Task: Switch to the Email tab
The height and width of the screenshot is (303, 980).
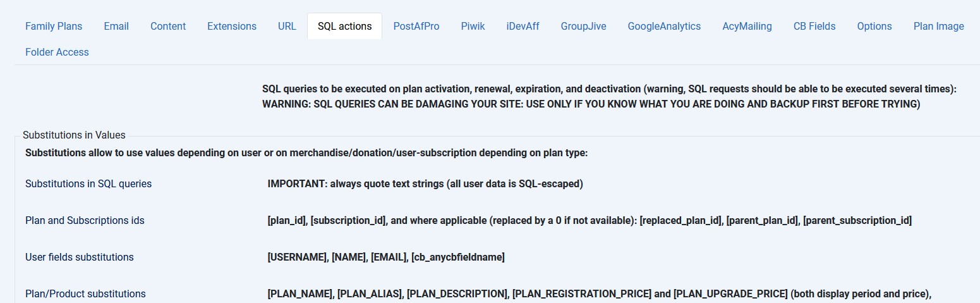Action: point(116,26)
